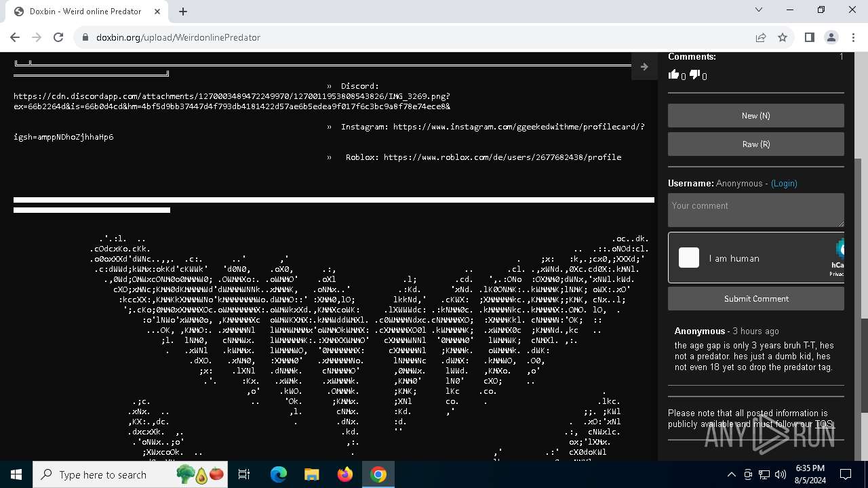Click the hCaptcha logo

pyautogui.click(x=839, y=249)
